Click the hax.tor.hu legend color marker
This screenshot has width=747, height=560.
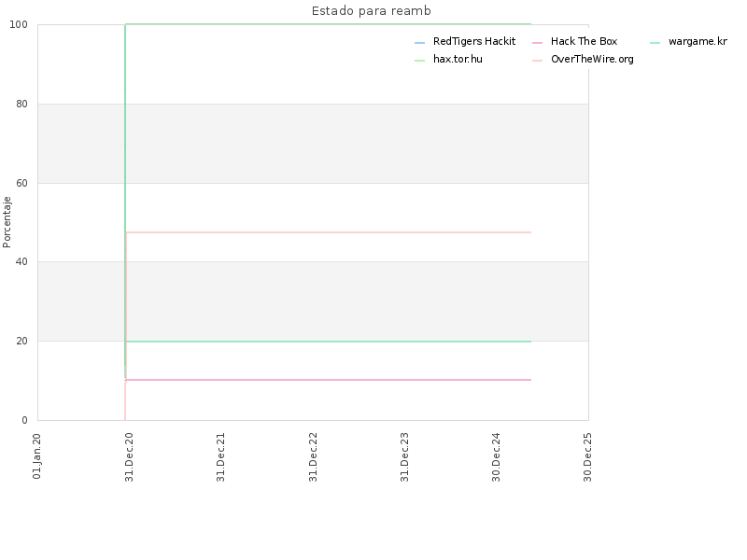click(x=419, y=61)
